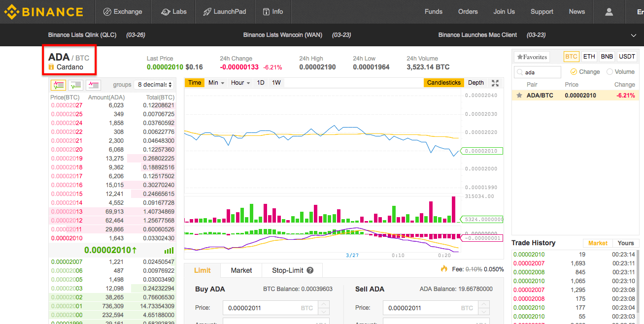644x324 pixels.
Task: Select the Limit order tab
Action: coord(202,270)
